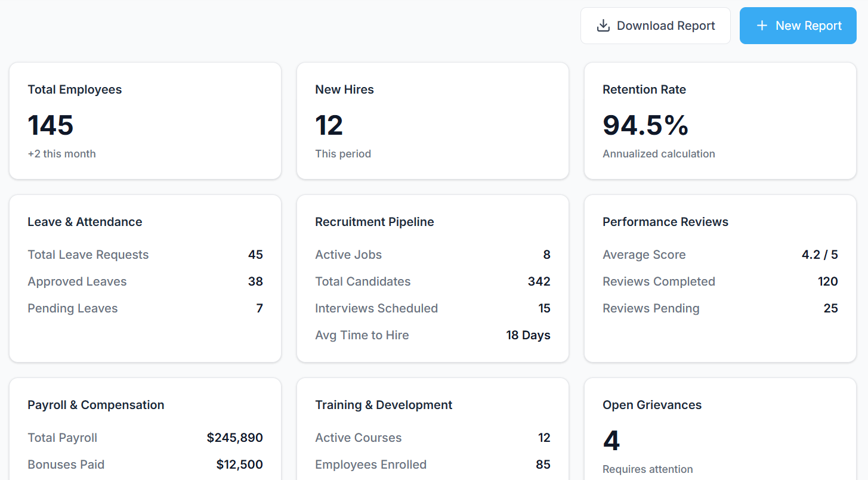
Task: Click the Download Report button label
Action: [666, 26]
